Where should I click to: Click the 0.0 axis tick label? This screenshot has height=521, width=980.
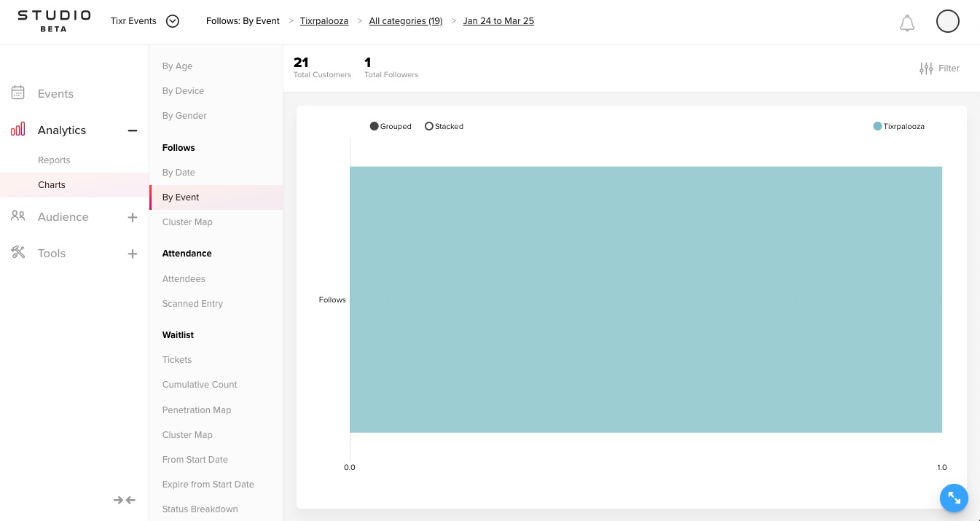point(350,468)
